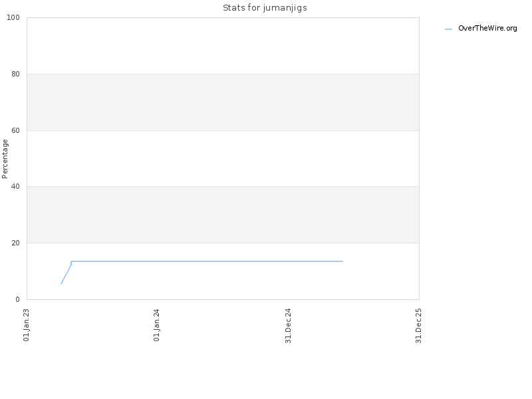532x399 pixels.
Task: Click the 100 value on y-axis
Action: pos(13,18)
